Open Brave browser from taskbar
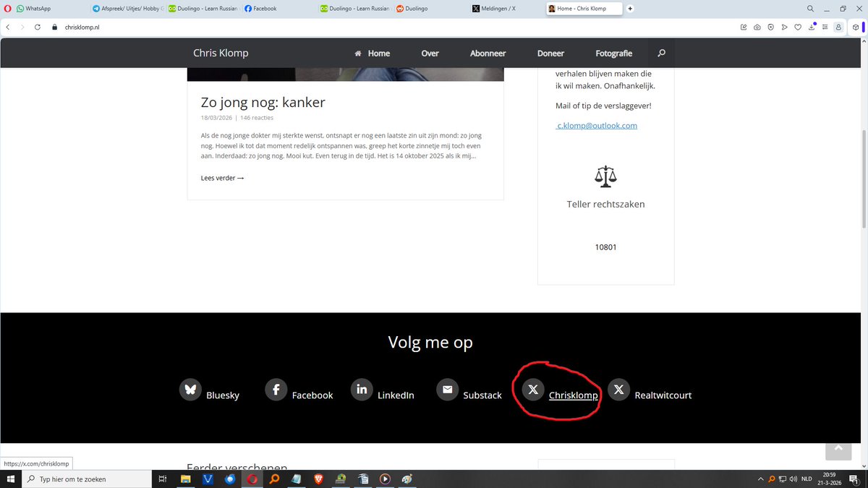The width and height of the screenshot is (868, 488). 318,479
